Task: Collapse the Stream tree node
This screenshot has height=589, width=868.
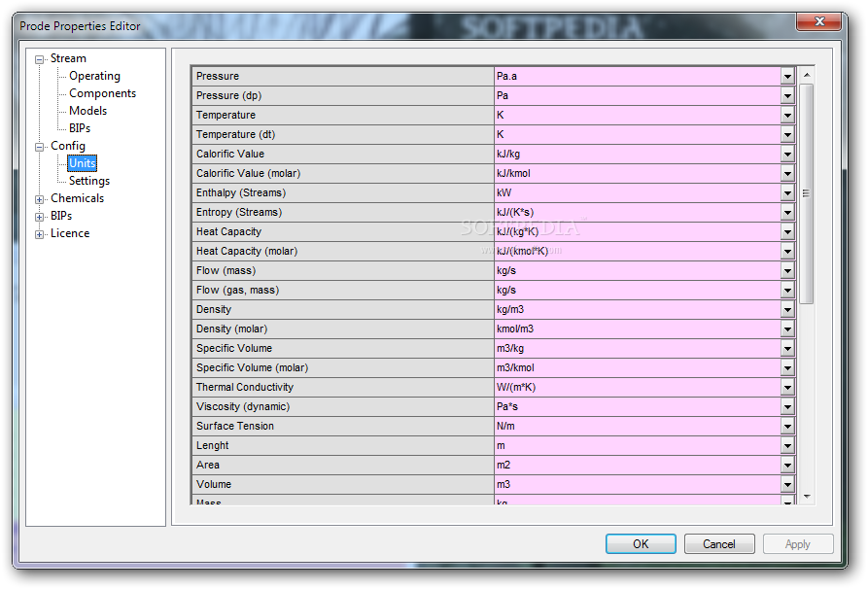Action: 39,60
